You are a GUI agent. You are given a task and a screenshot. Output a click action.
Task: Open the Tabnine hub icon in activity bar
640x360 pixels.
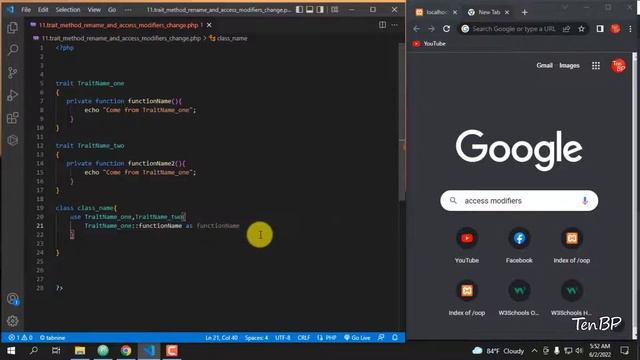point(13,140)
